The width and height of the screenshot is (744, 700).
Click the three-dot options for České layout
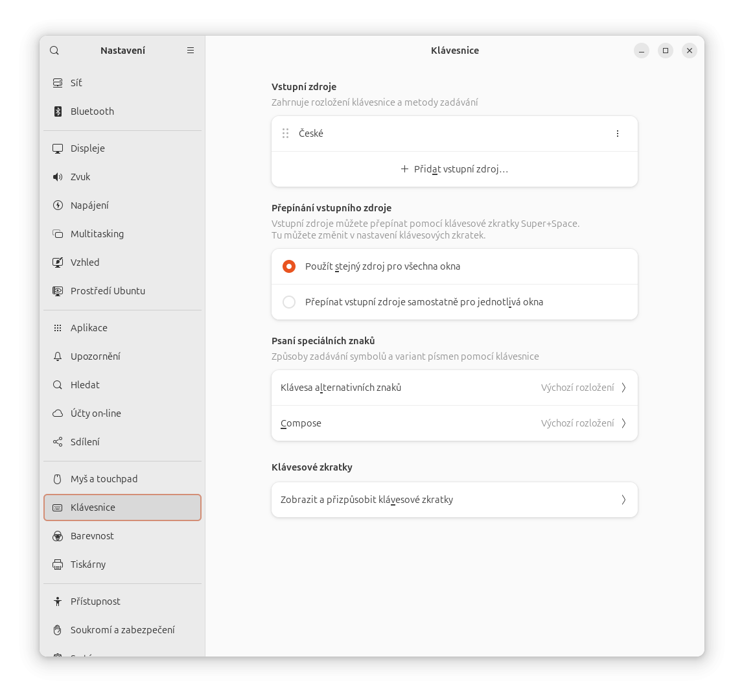coord(617,134)
